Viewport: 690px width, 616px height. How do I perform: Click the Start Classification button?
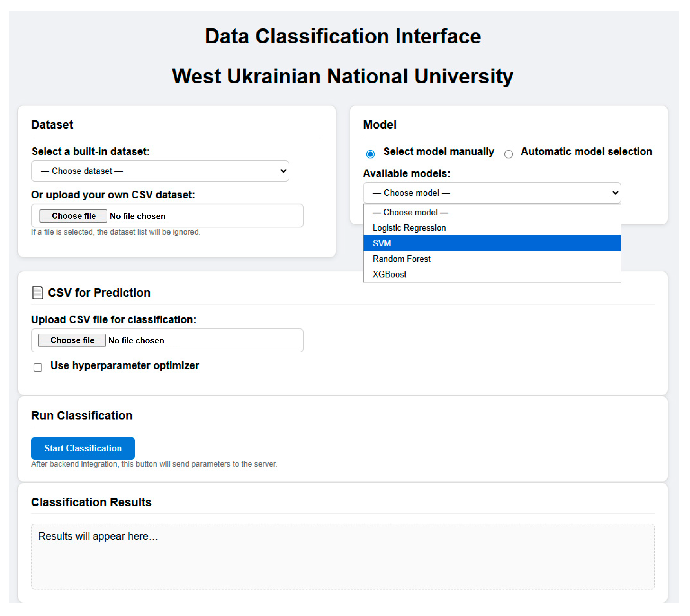(x=83, y=448)
